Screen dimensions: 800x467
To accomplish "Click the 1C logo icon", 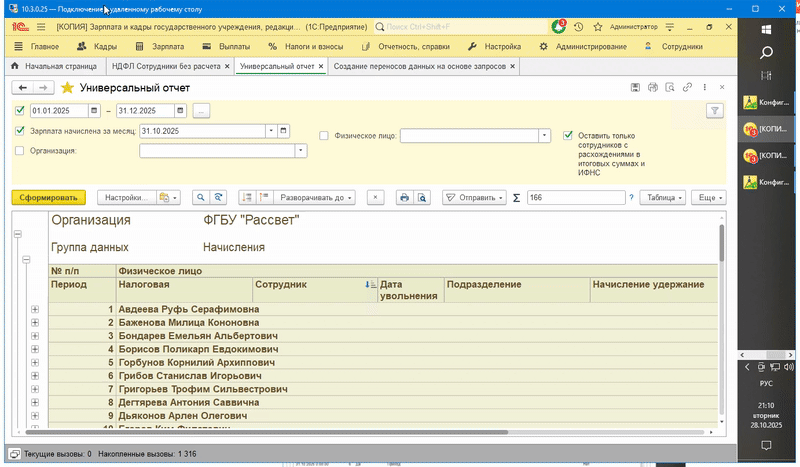I will [x=20, y=27].
